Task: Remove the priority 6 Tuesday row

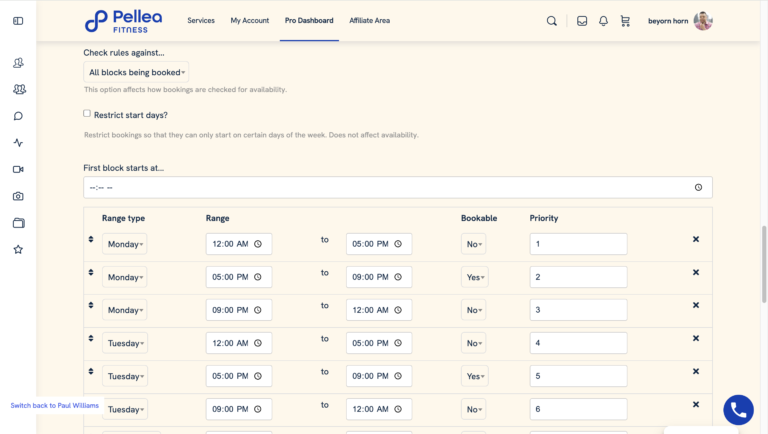Action: 696,405
